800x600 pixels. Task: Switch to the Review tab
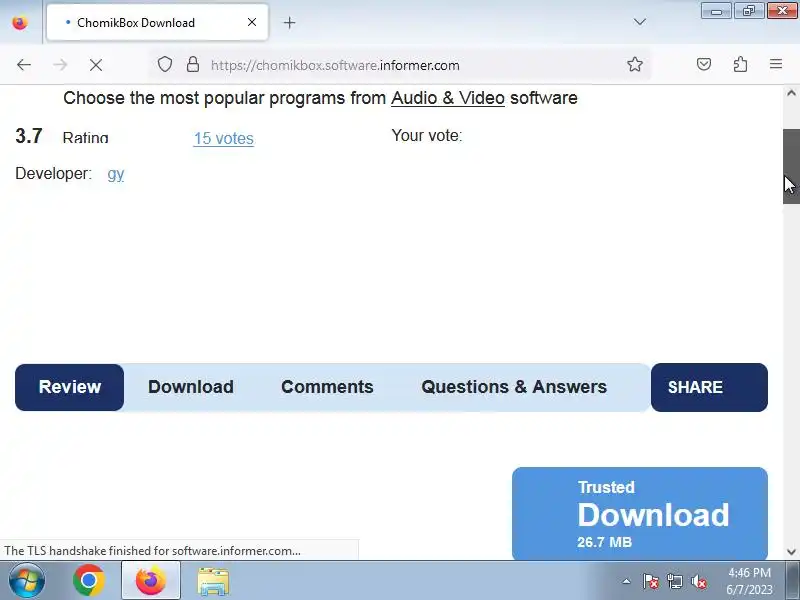[69, 387]
